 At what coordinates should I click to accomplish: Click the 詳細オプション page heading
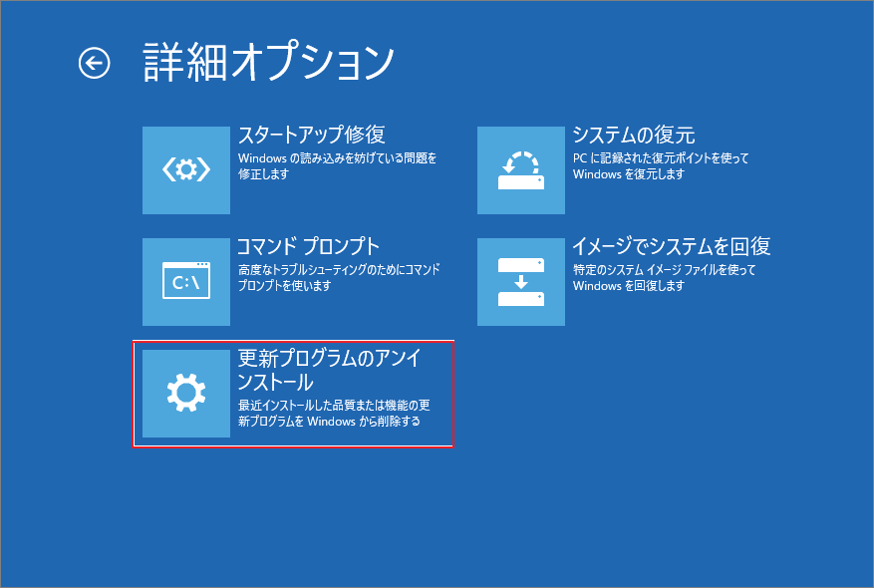(x=269, y=57)
